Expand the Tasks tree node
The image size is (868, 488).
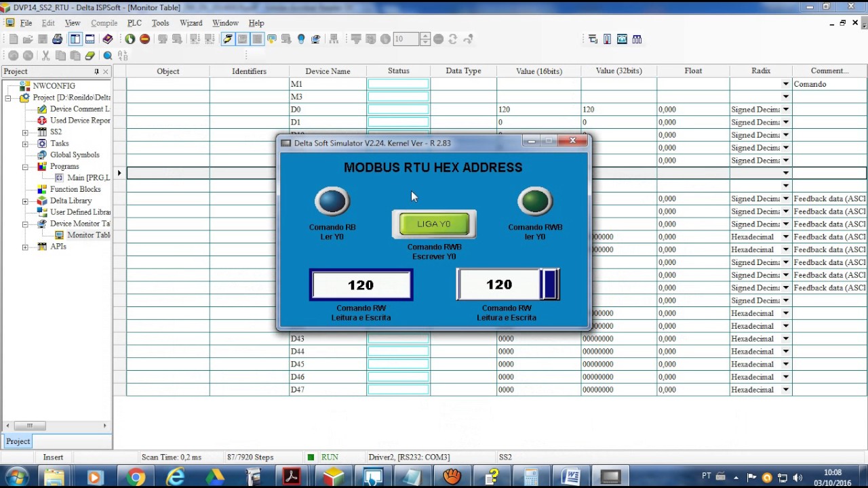coord(25,144)
